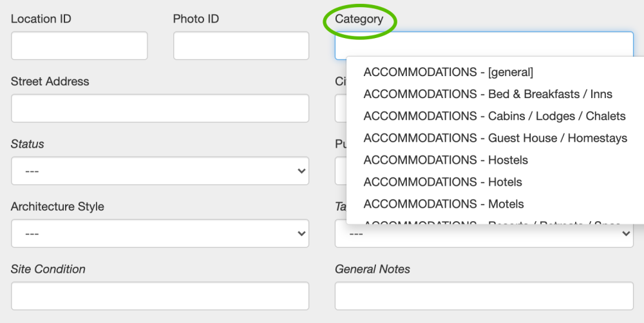644x323 pixels.
Task: Focus the Location ID text field
Action: 79,46
